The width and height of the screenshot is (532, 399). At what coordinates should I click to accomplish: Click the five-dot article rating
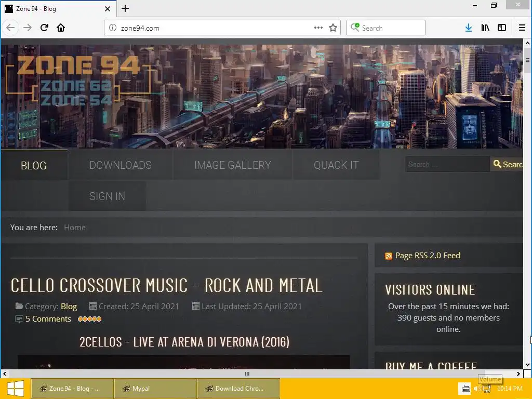[89, 319]
